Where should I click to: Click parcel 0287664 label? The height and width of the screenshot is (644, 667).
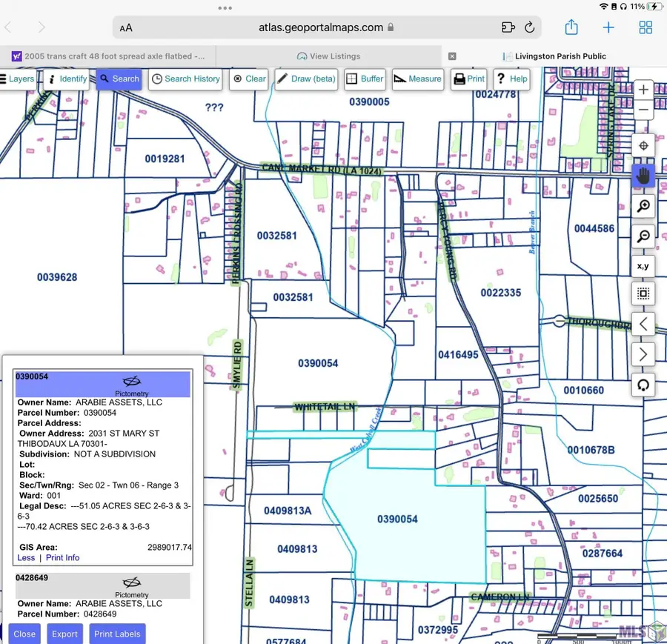point(603,554)
